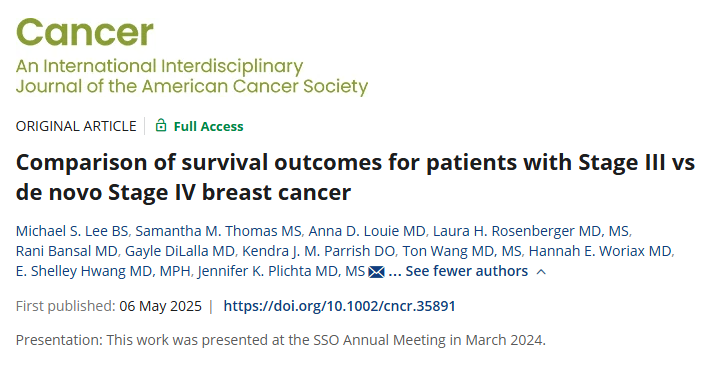Screen dimensions: 704x371
Task: Open the Cancer journal logo
Action: (84, 32)
